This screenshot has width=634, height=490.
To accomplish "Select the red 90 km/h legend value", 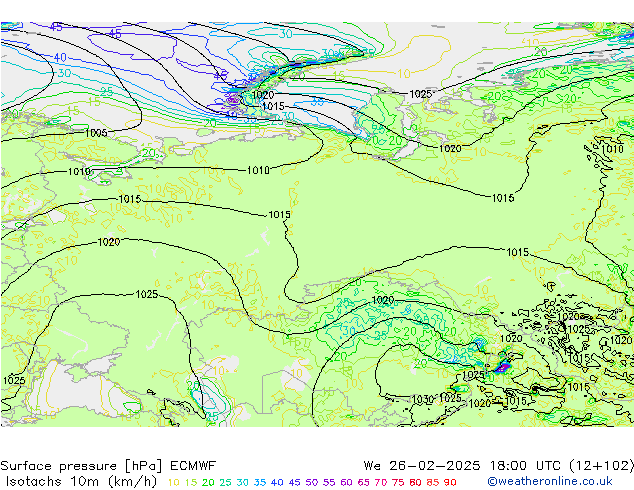I will coord(450,482).
